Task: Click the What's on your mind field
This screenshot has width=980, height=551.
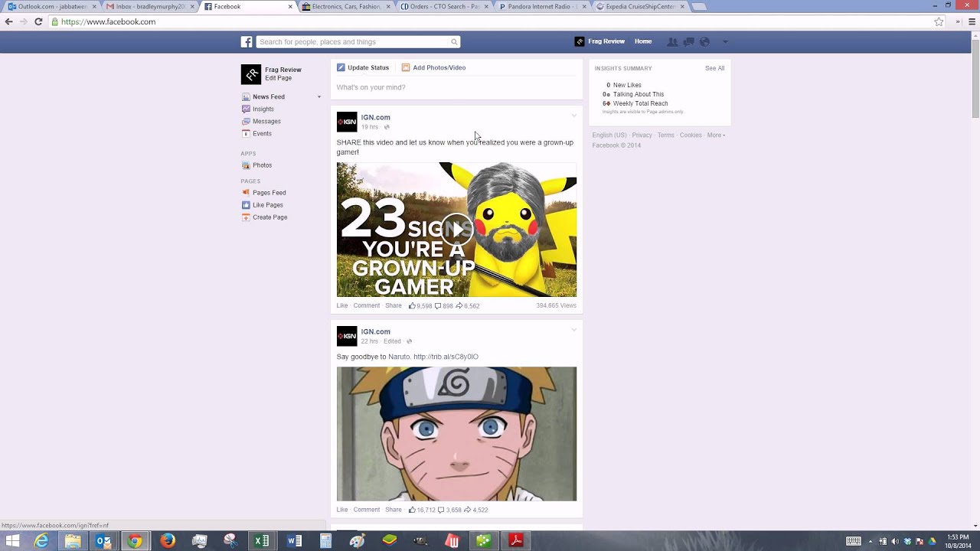Action: click(x=456, y=87)
